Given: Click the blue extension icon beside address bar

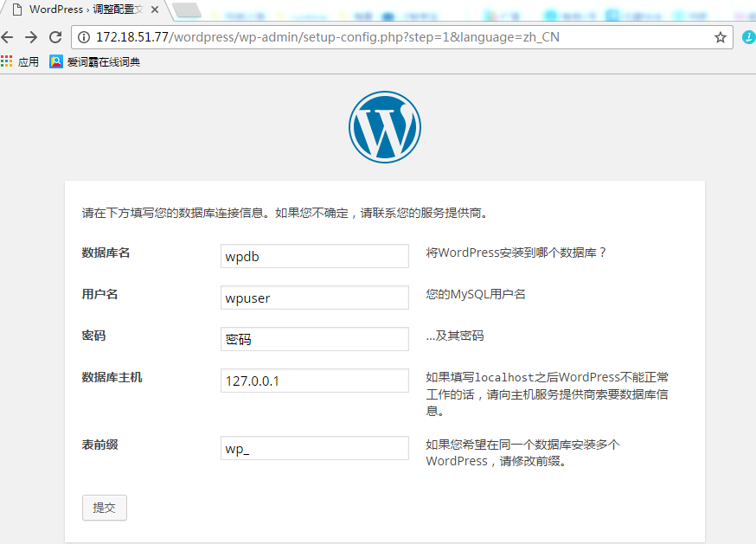Looking at the screenshot, I should 749,37.
